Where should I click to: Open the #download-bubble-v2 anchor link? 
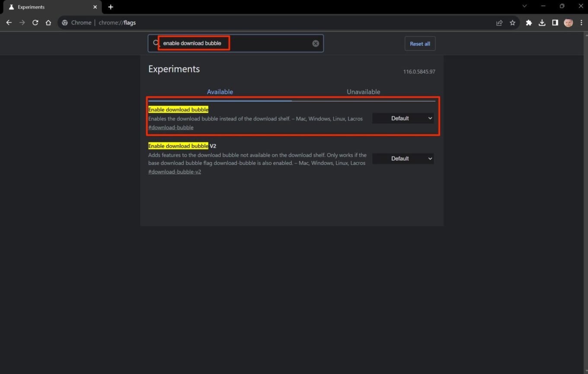[x=175, y=172]
